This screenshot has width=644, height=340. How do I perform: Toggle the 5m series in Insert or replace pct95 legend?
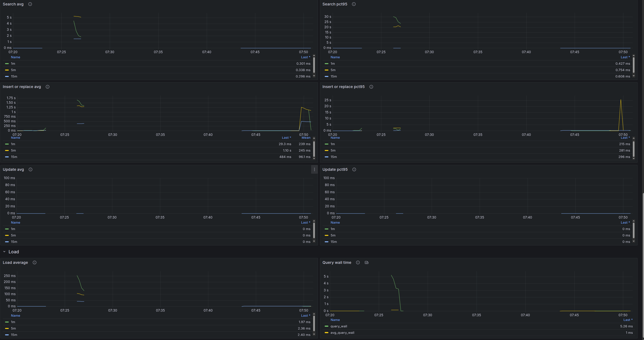click(333, 150)
